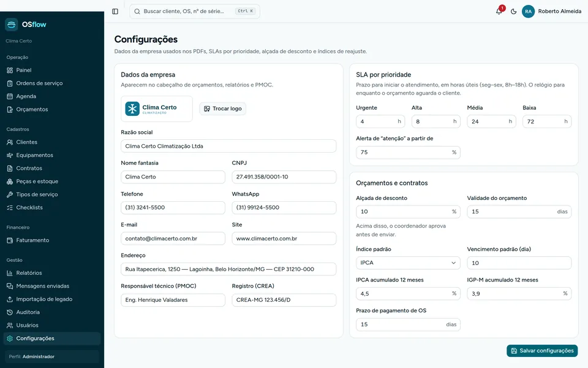The width and height of the screenshot is (588, 368).
Task: Click IPCA acumulado 12 meses field
Action: [408, 294]
